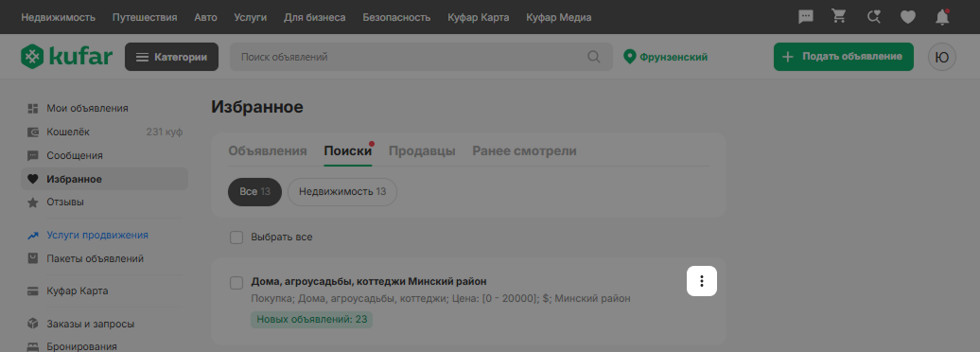Image resolution: width=980 pixels, height=352 pixels.
Task: Switch to the Поиски tab
Action: tap(347, 151)
